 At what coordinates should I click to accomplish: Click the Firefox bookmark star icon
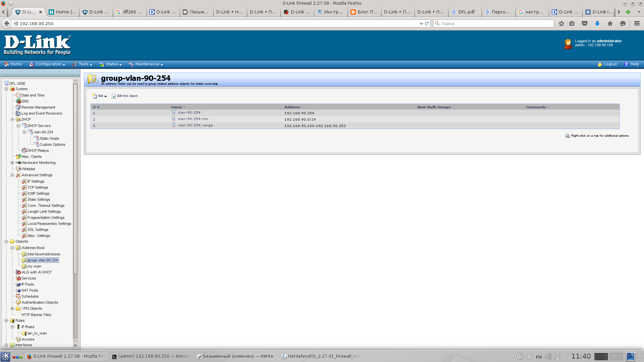pos(561,23)
